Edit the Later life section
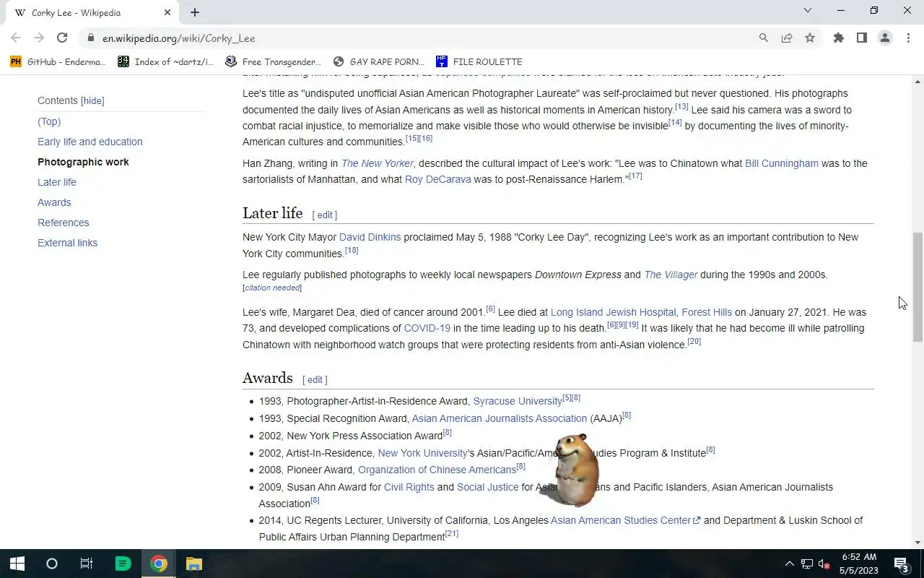The width and height of the screenshot is (924, 578). click(x=325, y=215)
